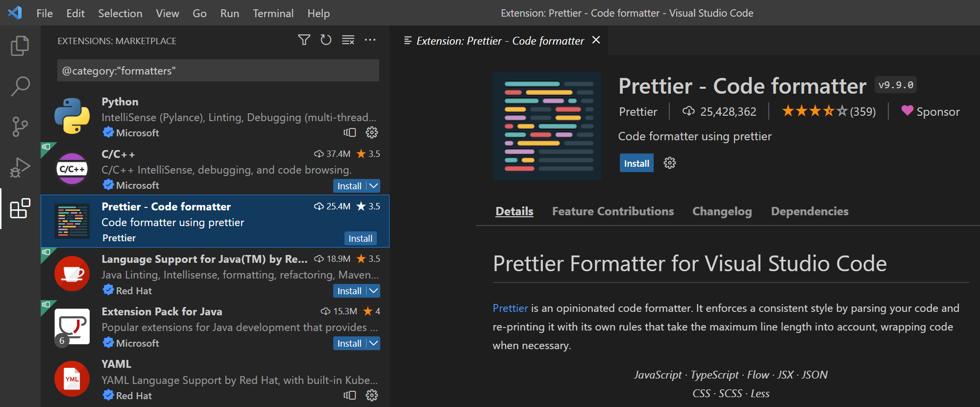Open the Help menu
Screen dimensions: 980x407
[x=318, y=13]
